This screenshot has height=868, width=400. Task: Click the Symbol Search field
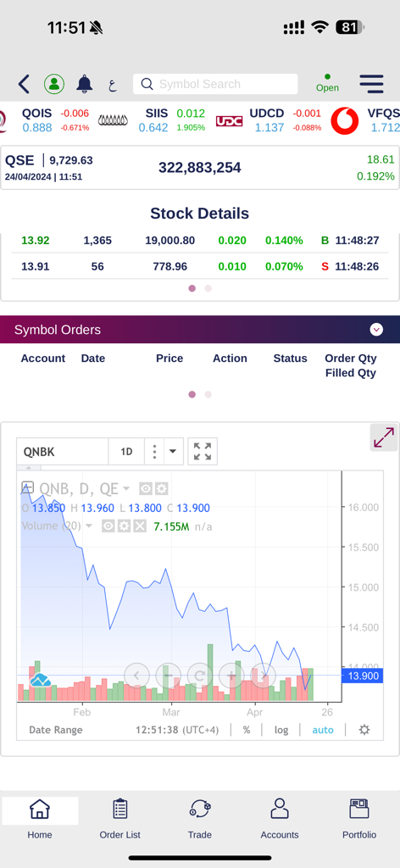(215, 84)
